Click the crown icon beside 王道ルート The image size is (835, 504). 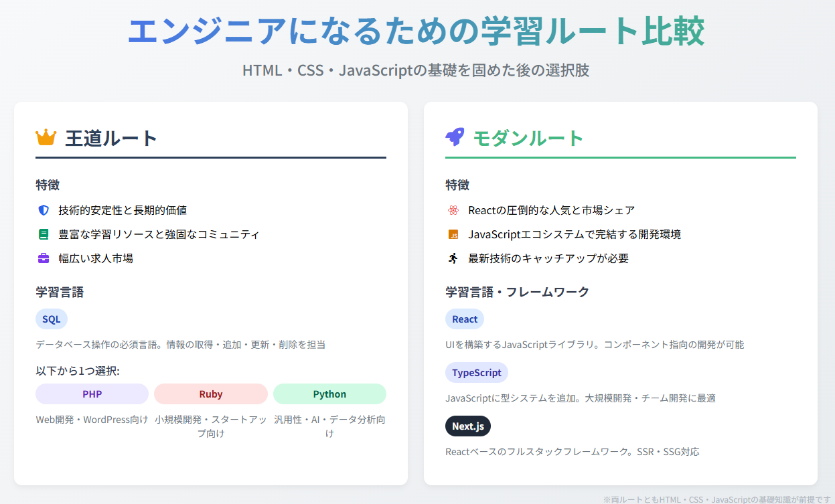pyautogui.click(x=46, y=138)
